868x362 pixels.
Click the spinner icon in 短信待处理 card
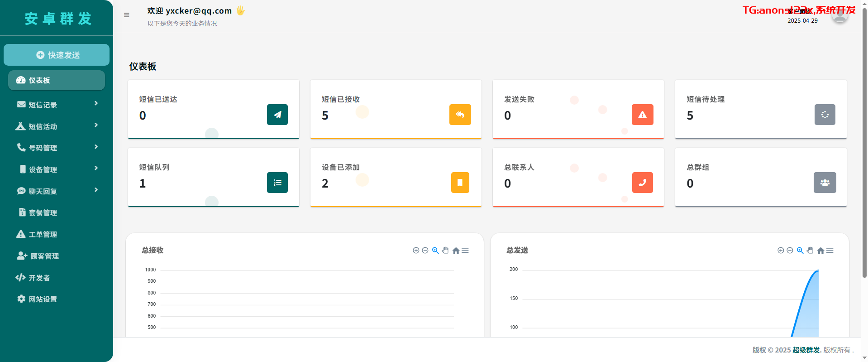pyautogui.click(x=825, y=115)
